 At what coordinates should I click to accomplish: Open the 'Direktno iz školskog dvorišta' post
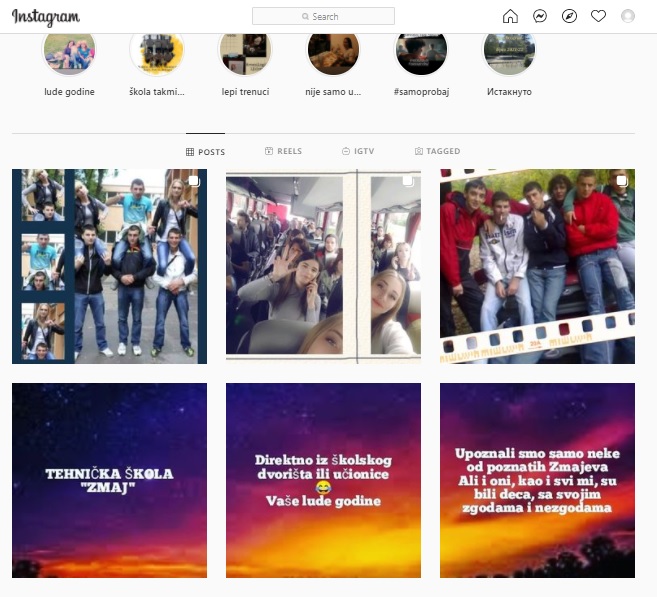(323, 481)
